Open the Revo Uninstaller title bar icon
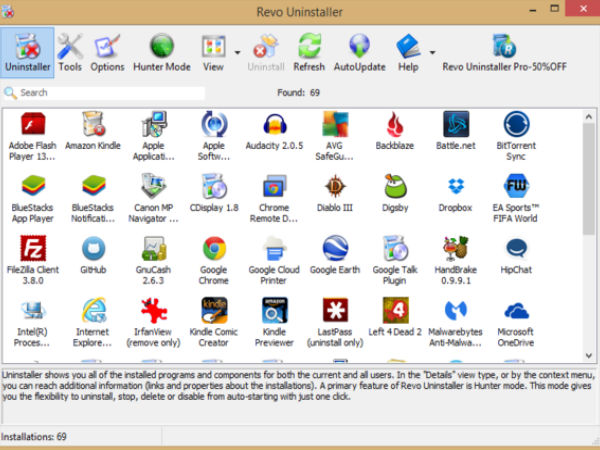The image size is (600, 450). (x=8, y=11)
